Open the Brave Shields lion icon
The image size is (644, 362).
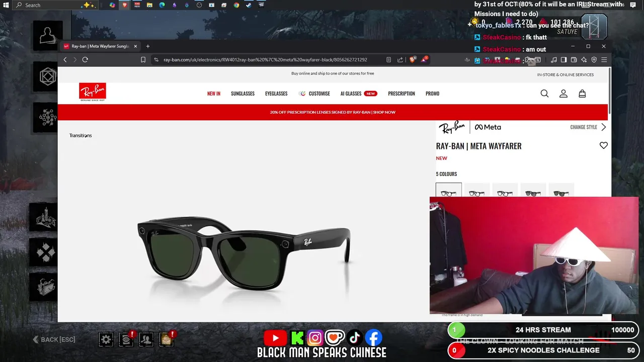pos(413,59)
